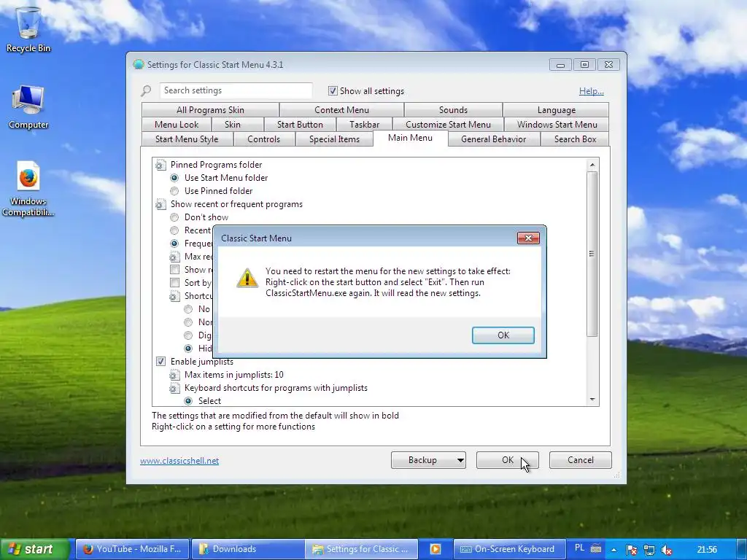Switch to the General Behavior tab

(x=494, y=139)
